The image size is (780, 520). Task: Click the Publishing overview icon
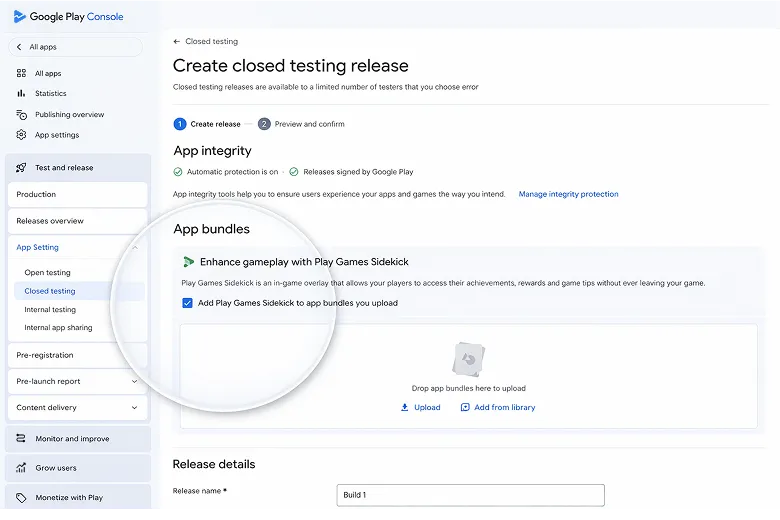22,115
